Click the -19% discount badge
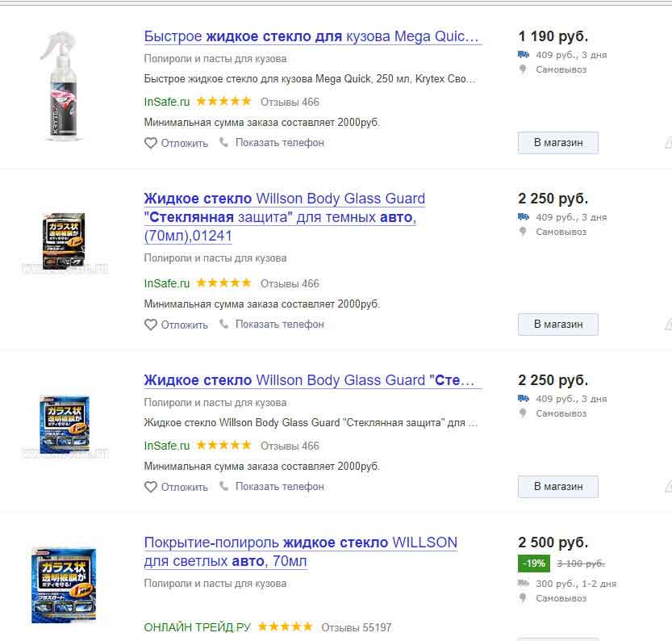Image resolution: width=672 pixels, height=641 pixels. 533,563
